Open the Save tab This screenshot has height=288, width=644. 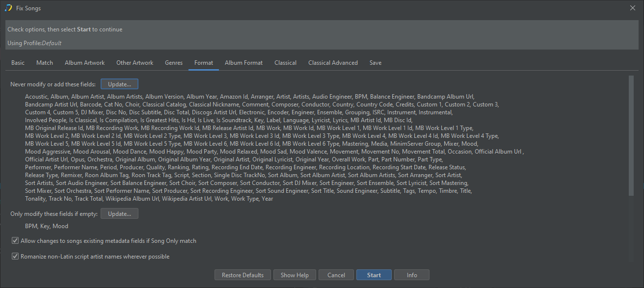pos(376,63)
